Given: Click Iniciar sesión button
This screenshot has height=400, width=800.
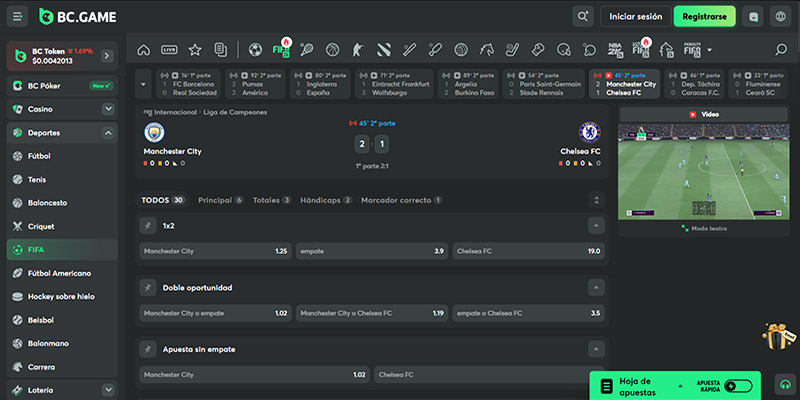Looking at the screenshot, I should pyautogui.click(x=635, y=16).
